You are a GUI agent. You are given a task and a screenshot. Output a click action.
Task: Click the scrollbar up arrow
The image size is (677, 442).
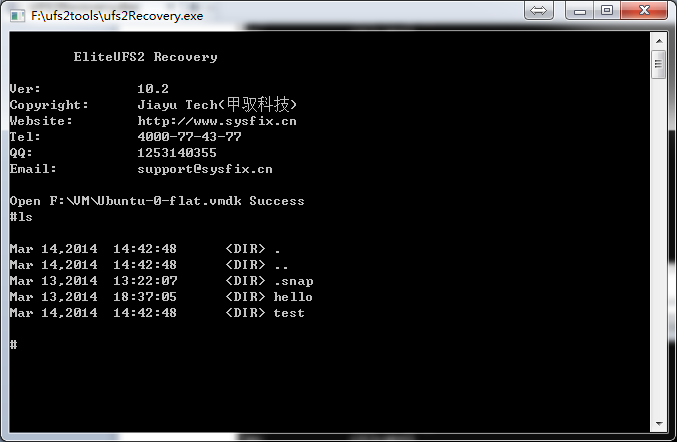pyautogui.click(x=659, y=41)
